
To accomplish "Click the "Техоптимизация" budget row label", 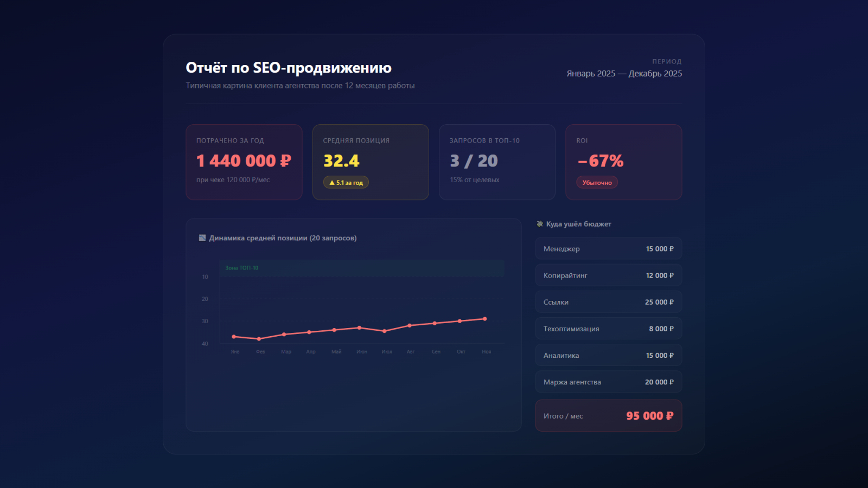I will pos(571,329).
